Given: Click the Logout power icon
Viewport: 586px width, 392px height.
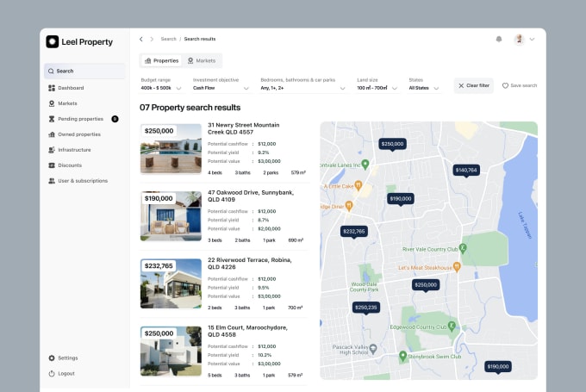Looking at the screenshot, I should click(x=52, y=373).
